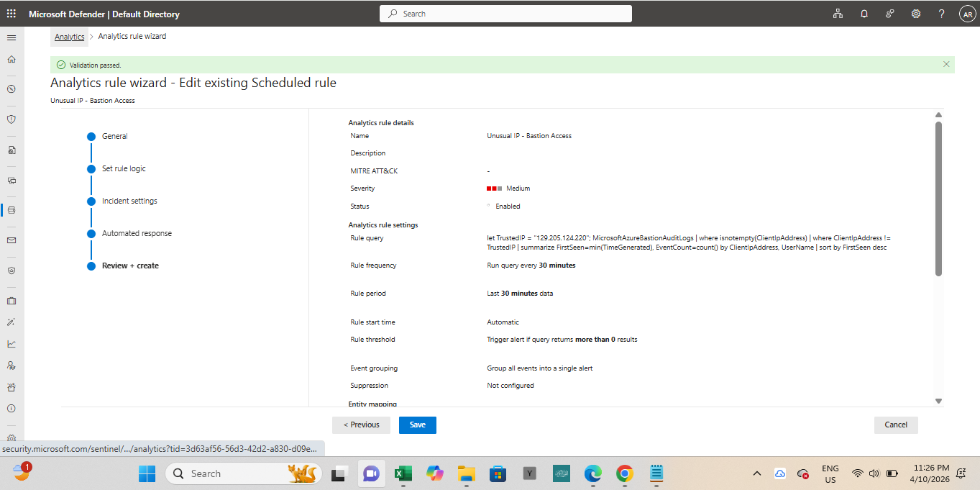This screenshot has width=980, height=490.
Task: Open the shield icon in the sidebar
Action: [12, 119]
